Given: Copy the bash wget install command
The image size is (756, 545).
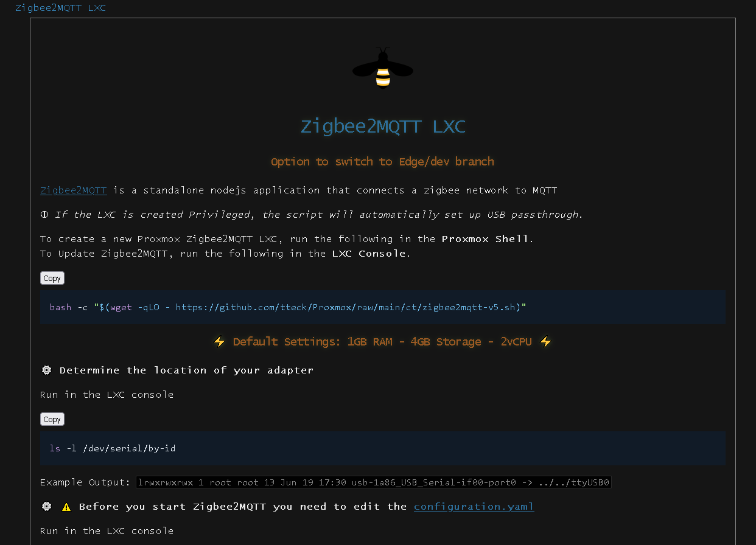Looking at the screenshot, I should coord(52,278).
